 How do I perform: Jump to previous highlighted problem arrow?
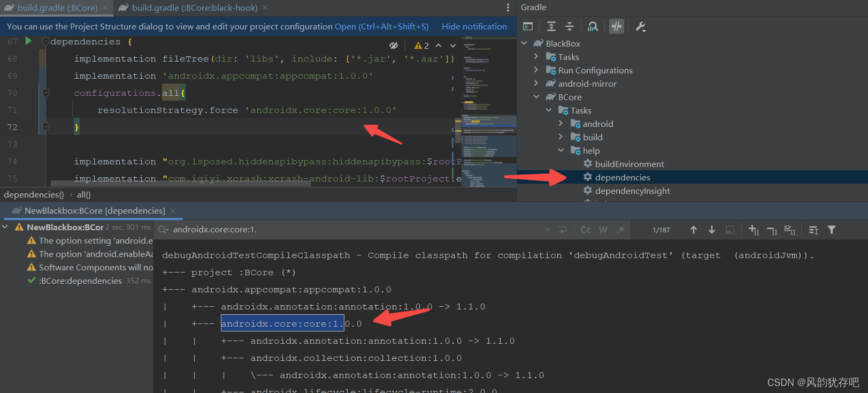pyautogui.click(x=439, y=46)
